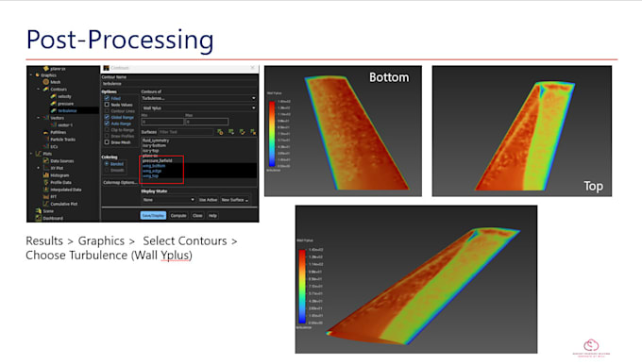642x364 pixels.
Task: Click the Vectors icon in the tree
Action: (46, 118)
